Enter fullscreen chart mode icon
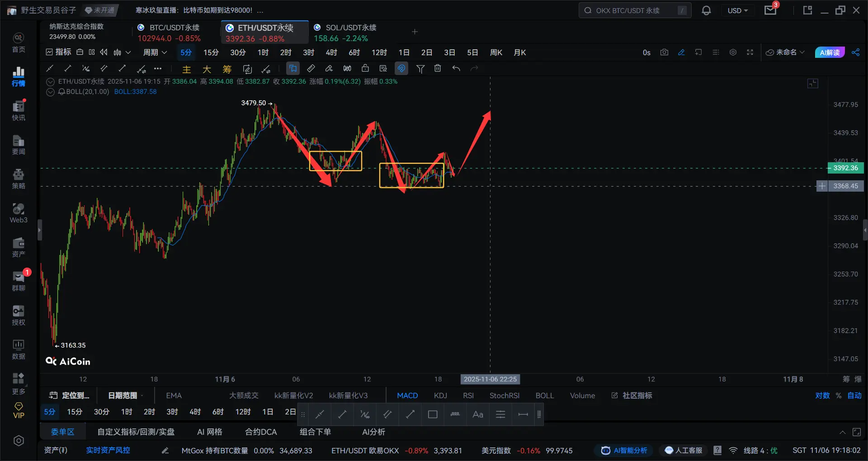The width and height of the screenshot is (868, 461). click(x=750, y=52)
